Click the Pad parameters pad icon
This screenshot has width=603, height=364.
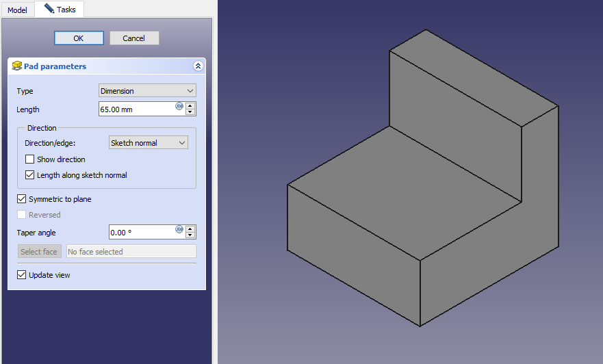tap(17, 66)
